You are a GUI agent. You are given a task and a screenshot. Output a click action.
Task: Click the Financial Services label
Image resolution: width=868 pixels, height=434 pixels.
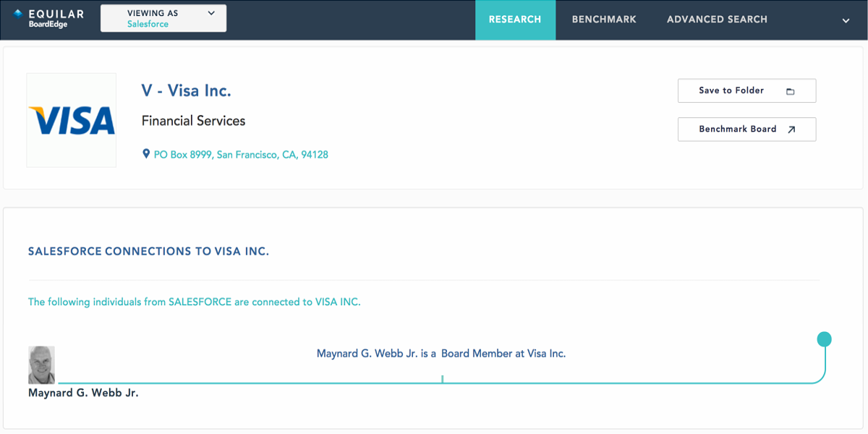coord(193,121)
